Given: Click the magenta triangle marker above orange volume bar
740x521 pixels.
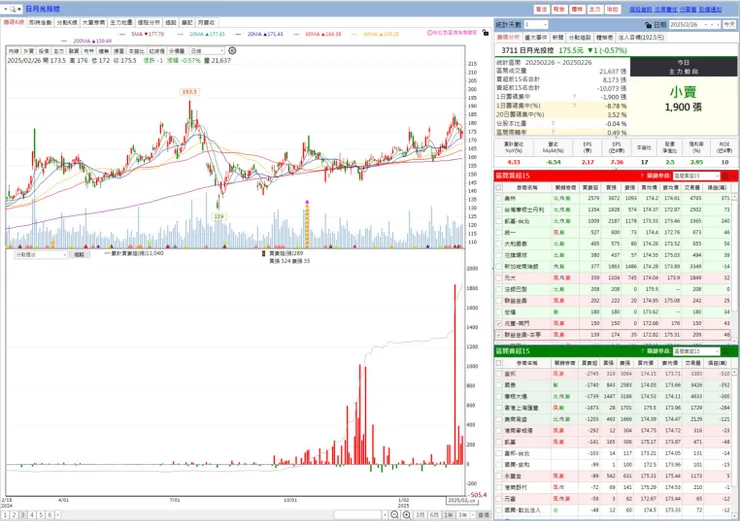Looking at the screenshot, I should click(307, 202).
